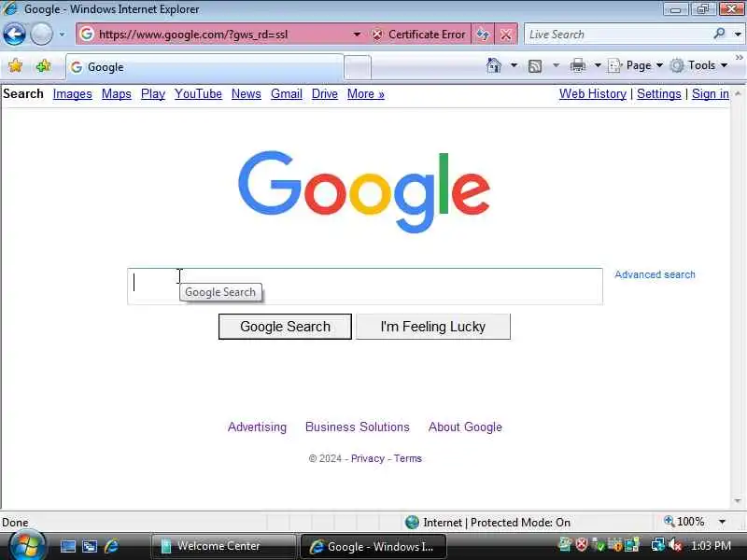Viewport: 747px width, 560px height.
Task: Click the I'm Feeling Lucky button
Action: 433,327
